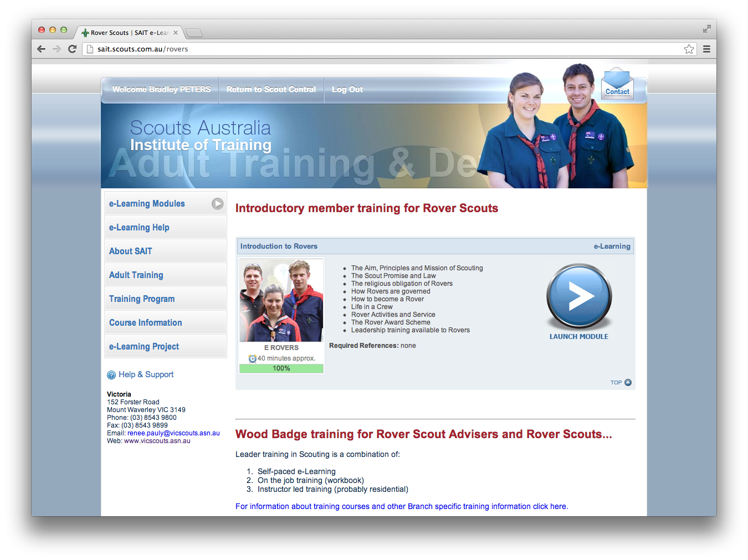This screenshot has width=748, height=560.
Task: Reload the page with the refresh icon
Action: (72, 49)
